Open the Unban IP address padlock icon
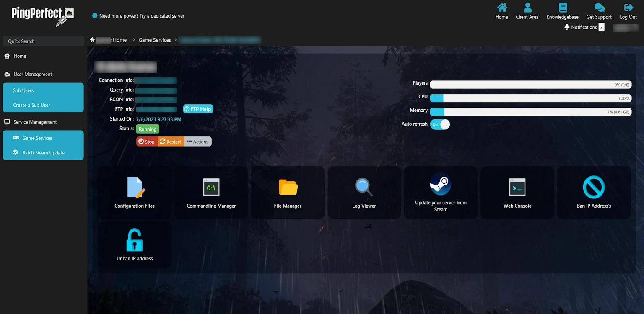Image resolution: width=644 pixels, height=314 pixels. tap(135, 240)
